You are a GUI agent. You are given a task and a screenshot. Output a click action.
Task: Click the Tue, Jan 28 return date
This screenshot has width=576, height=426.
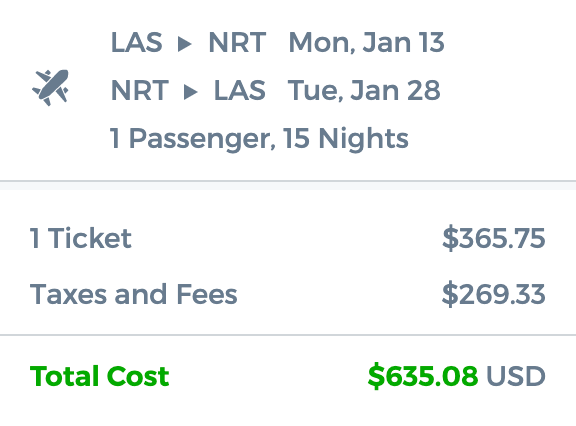[x=364, y=90]
